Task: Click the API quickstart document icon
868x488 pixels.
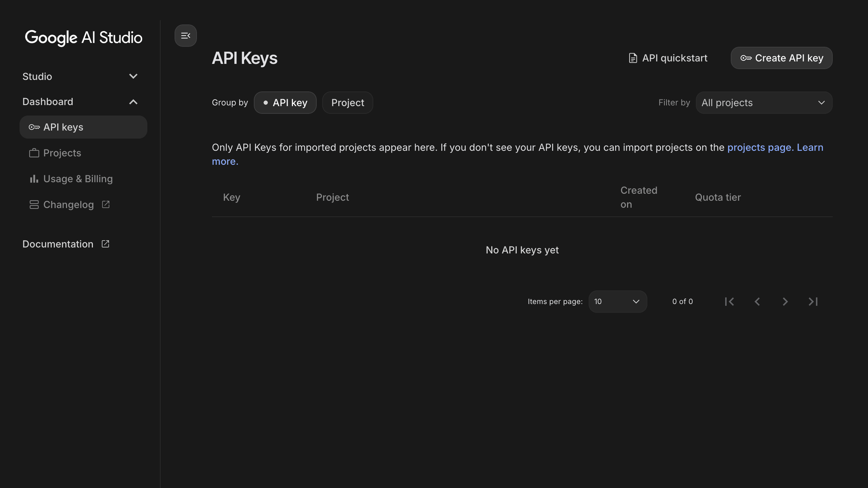Action: (x=632, y=58)
